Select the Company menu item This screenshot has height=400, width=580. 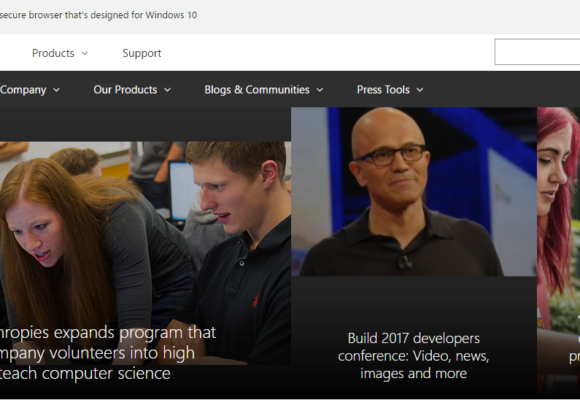point(23,90)
